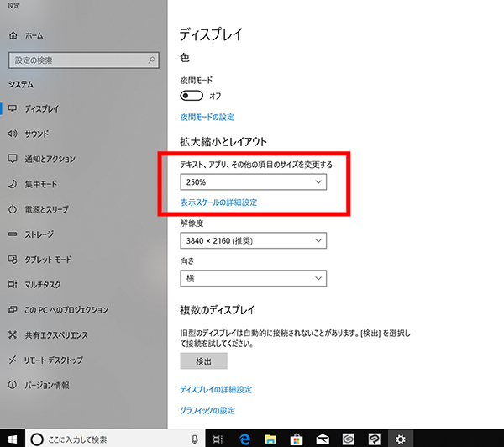
Task: Open 夜間モードの設定 link
Action: [207, 117]
